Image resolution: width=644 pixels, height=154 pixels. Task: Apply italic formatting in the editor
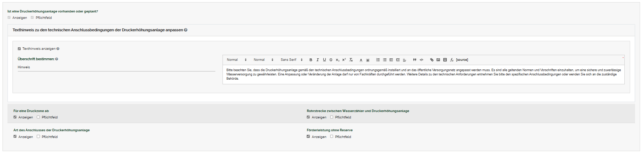coord(317,60)
